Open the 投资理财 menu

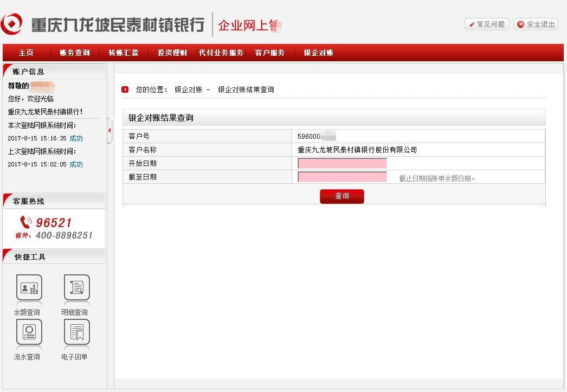172,53
